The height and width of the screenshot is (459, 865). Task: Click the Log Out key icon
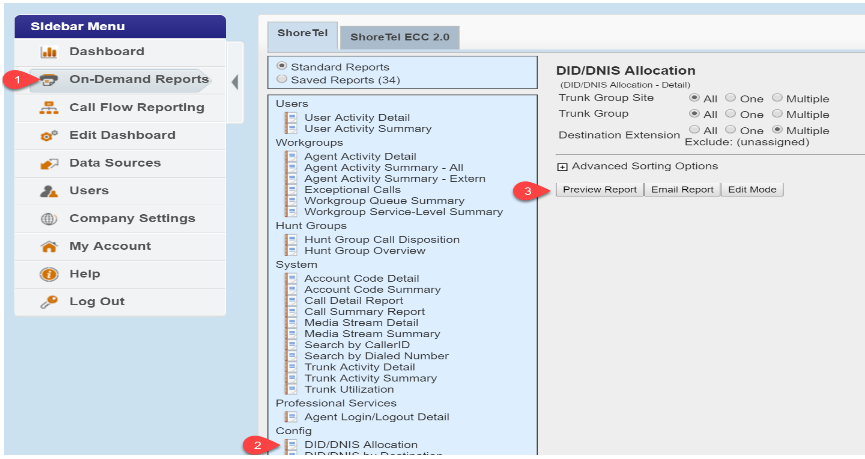click(x=48, y=302)
